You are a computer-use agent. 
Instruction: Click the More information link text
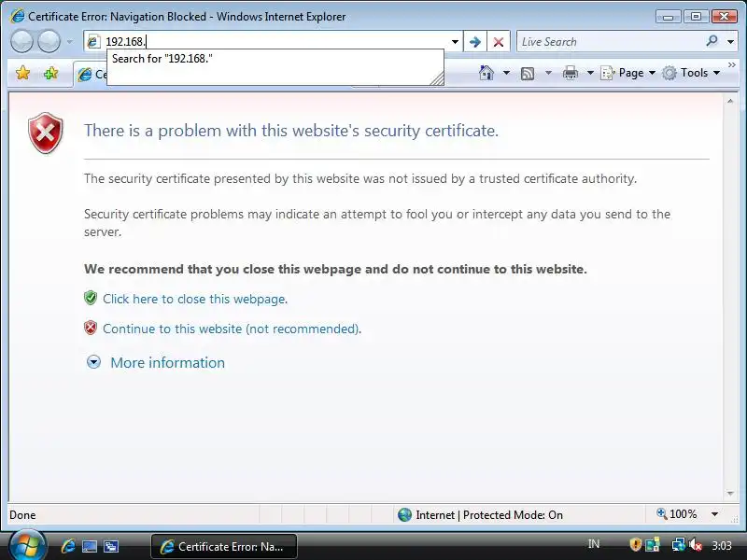pyautogui.click(x=168, y=363)
